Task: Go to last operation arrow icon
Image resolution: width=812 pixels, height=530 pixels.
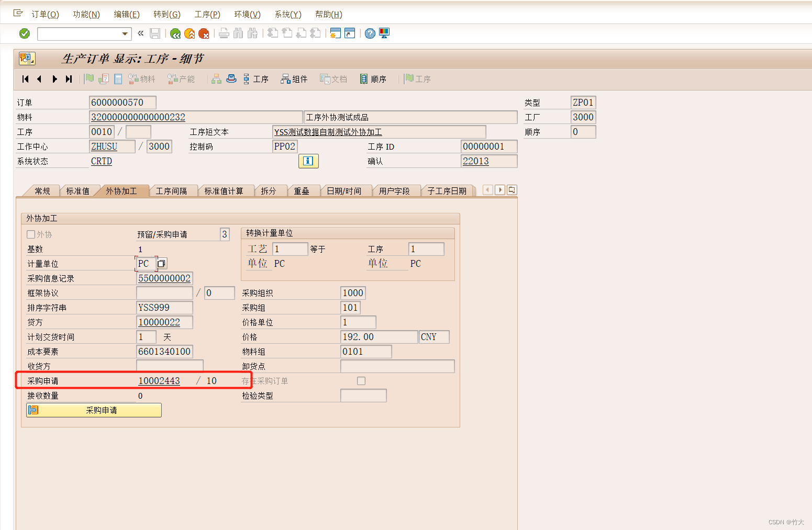Action: coord(69,79)
